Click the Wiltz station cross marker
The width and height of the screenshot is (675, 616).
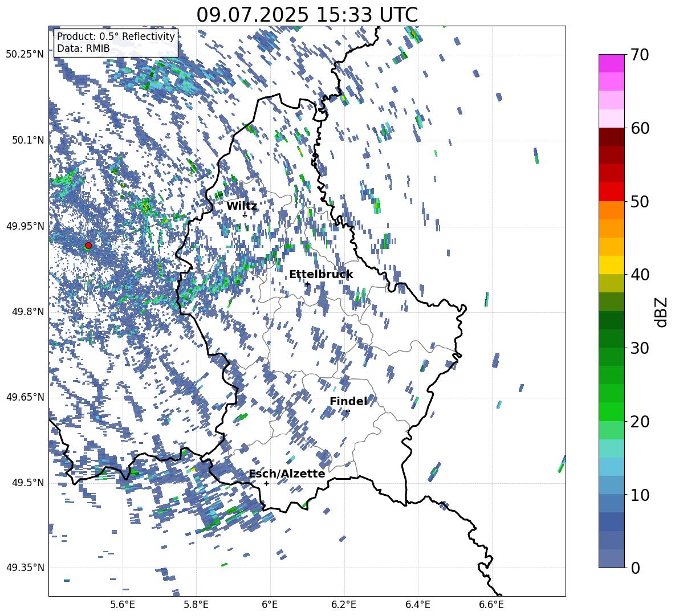245,215
